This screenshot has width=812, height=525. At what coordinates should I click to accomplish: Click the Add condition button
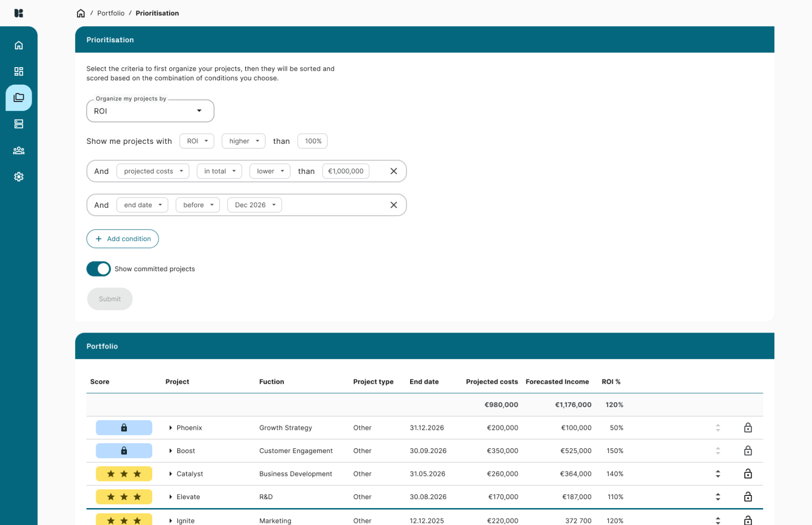[122, 238]
